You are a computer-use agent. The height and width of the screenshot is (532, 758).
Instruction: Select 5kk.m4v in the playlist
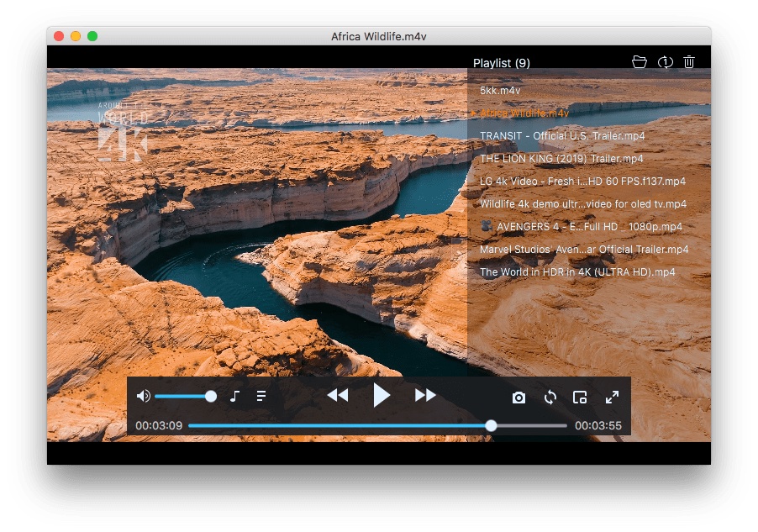pos(500,91)
